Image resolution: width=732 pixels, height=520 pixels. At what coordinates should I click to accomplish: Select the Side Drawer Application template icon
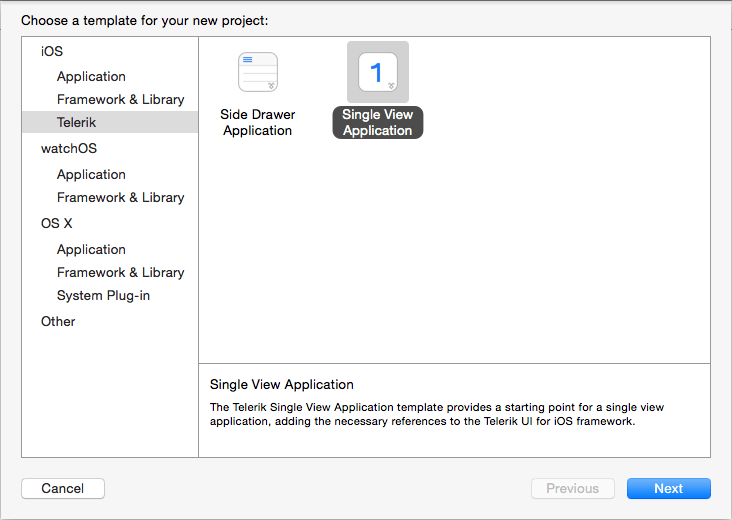pos(258,72)
